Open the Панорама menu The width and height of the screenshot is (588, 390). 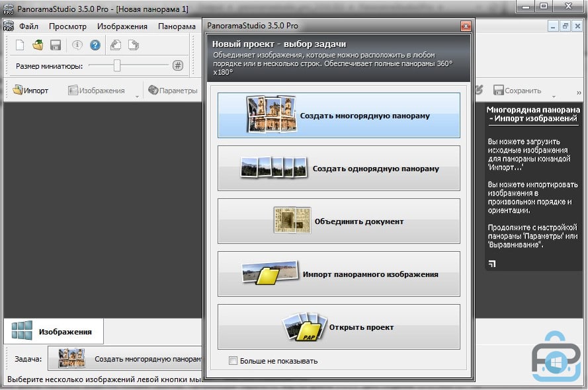coord(177,26)
